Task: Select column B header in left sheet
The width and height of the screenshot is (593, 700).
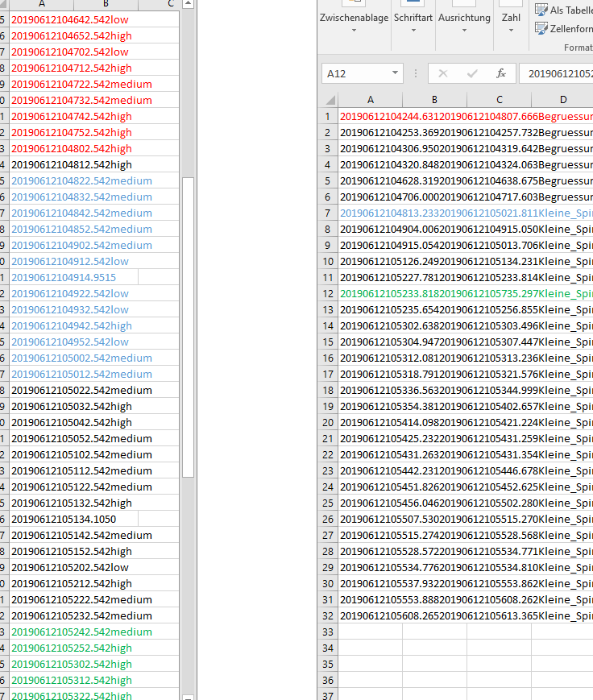Action: point(113,4)
